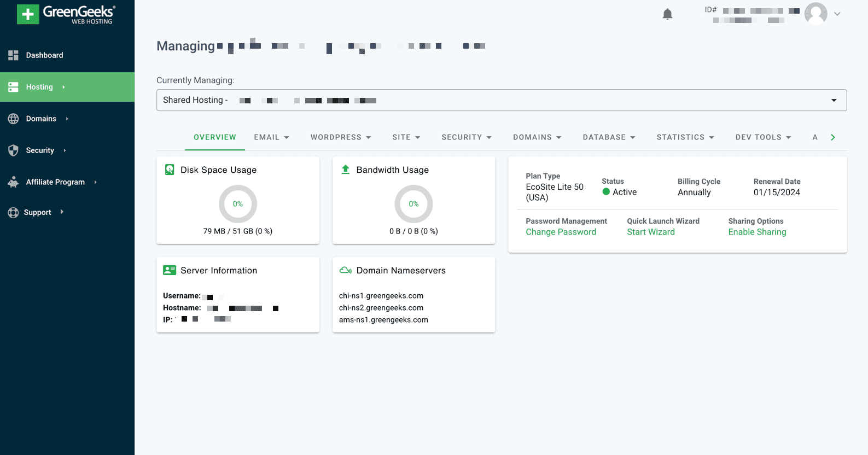This screenshot has height=455, width=868.
Task: Open the Currently Managing hosting dropdown
Action: [x=502, y=100]
